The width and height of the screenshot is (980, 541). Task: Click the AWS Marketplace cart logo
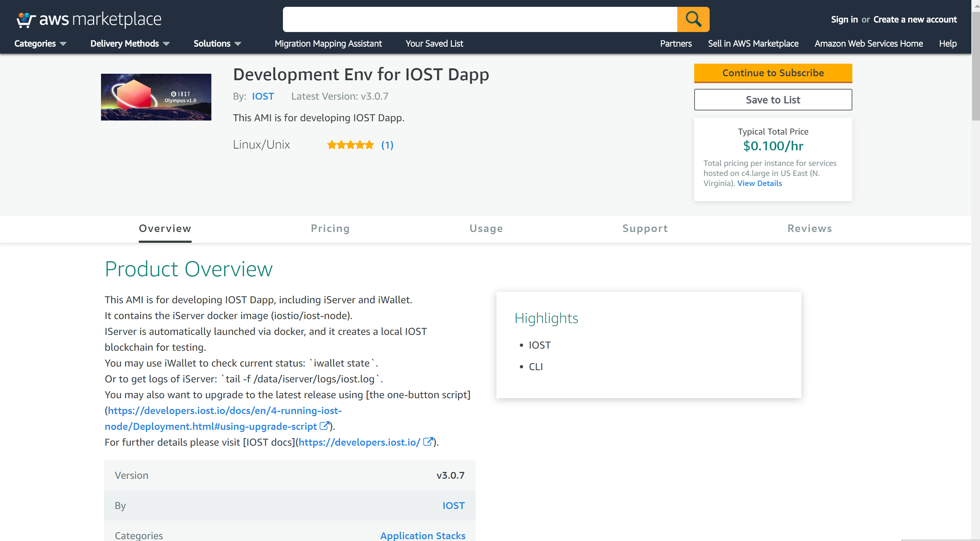(89, 19)
